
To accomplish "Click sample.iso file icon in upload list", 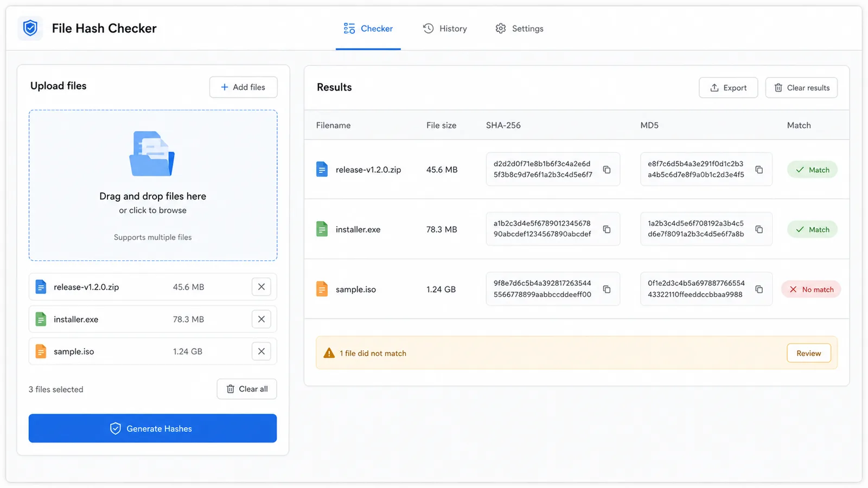I will click(41, 351).
